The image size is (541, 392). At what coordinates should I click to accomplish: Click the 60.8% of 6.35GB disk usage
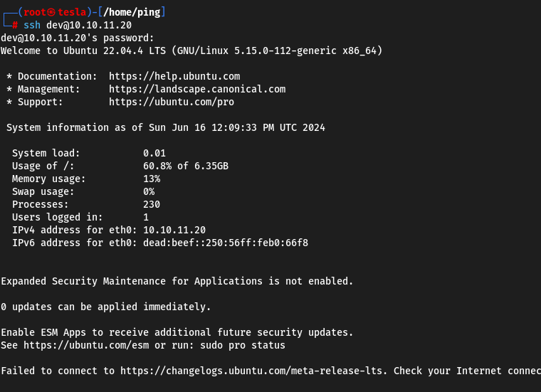point(186,166)
